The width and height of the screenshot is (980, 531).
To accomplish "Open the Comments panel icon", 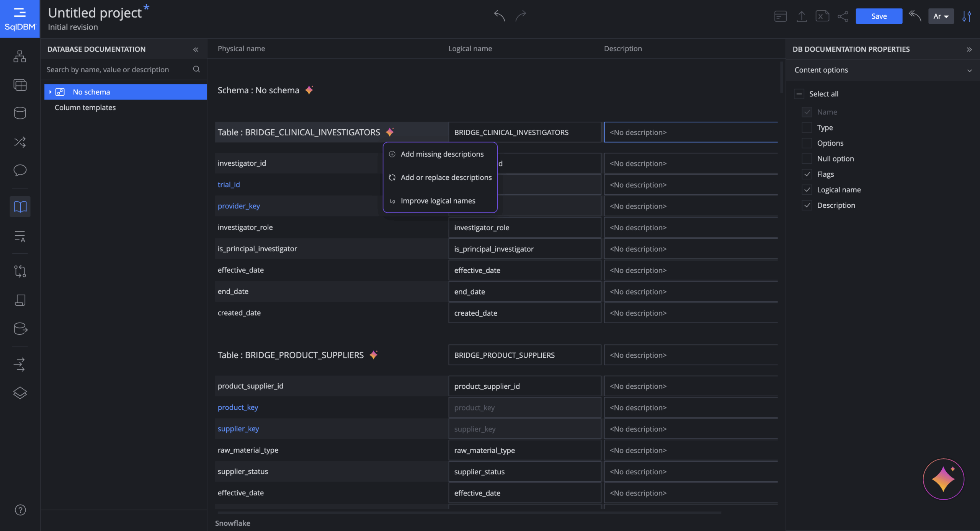I will 20,171.
